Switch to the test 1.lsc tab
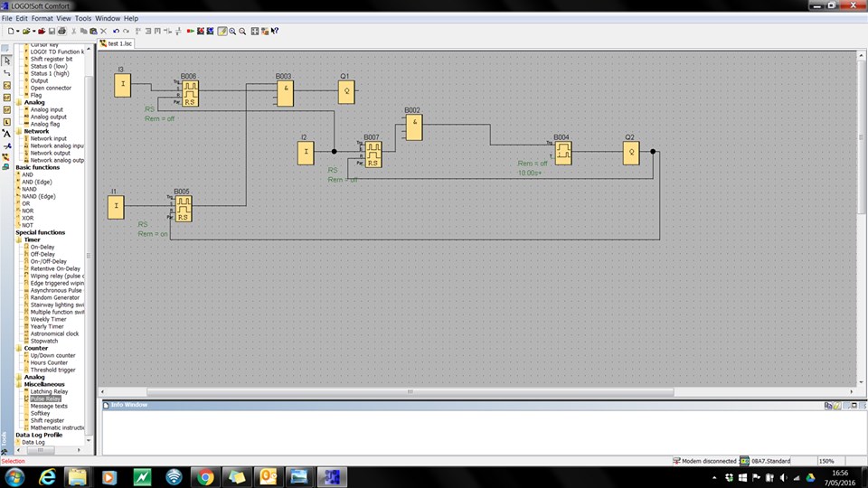868x488 pixels. [118, 42]
